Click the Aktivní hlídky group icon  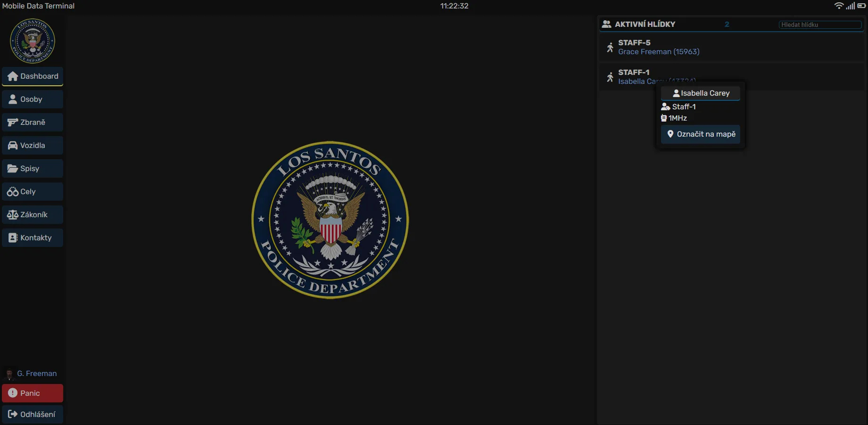pyautogui.click(x=607, y=24)
